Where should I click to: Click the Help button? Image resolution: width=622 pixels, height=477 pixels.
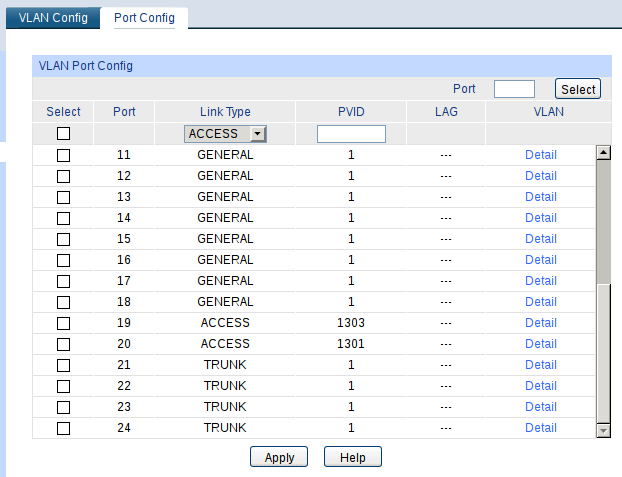click(353, 457)
